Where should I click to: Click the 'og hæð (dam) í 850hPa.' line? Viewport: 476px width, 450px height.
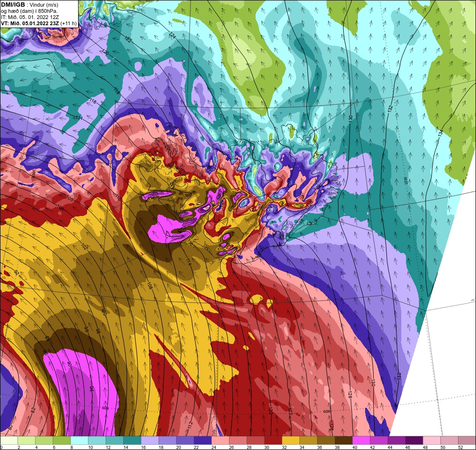[x=30, y=11]
